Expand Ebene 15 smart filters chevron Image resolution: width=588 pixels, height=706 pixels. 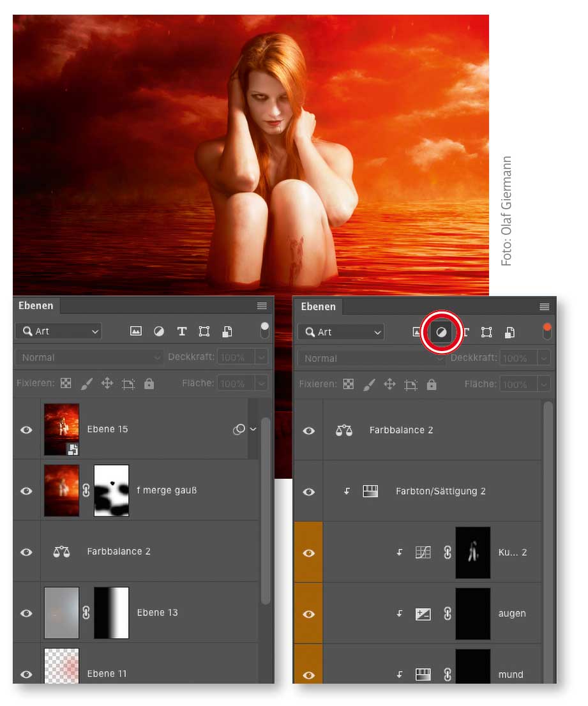click(253, 429)
